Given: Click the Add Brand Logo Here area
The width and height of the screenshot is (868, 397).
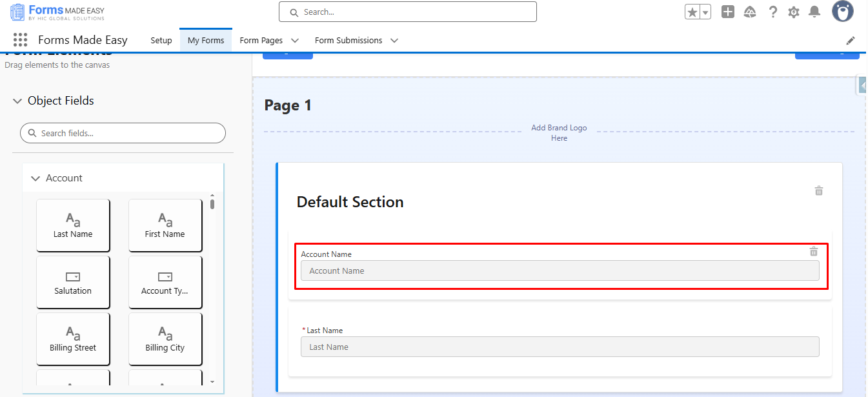Looking at the screenshot, I should (x=559, y=132).
